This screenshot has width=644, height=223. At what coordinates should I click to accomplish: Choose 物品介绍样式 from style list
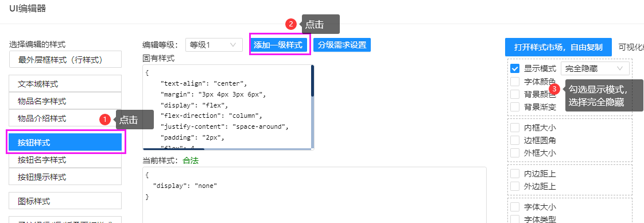[x=65, y=118]
